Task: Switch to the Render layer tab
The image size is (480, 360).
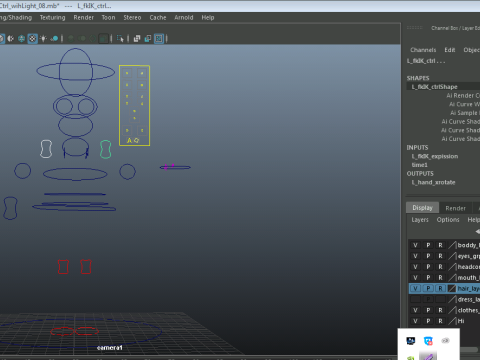Action: (x=455, y=208)
